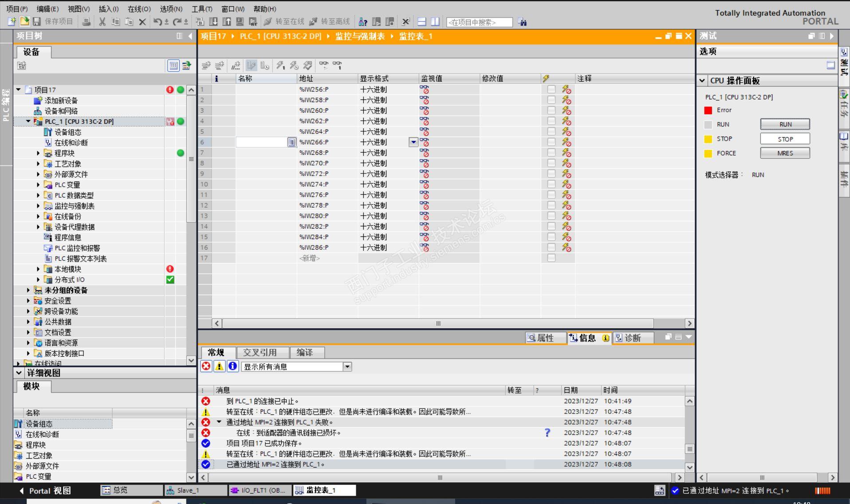Click the paste icon in main toolbar
The height and width of the screenshot is (504, 850).
tap(129, 21)
